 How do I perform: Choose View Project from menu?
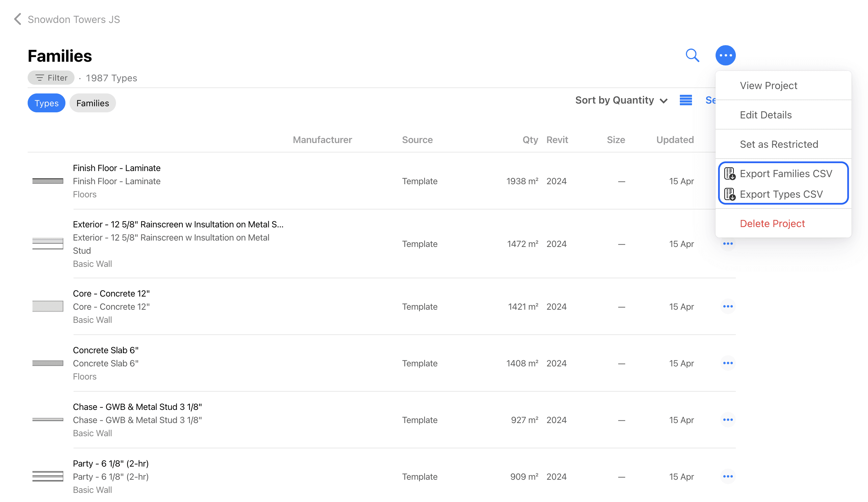coord(768,85)
